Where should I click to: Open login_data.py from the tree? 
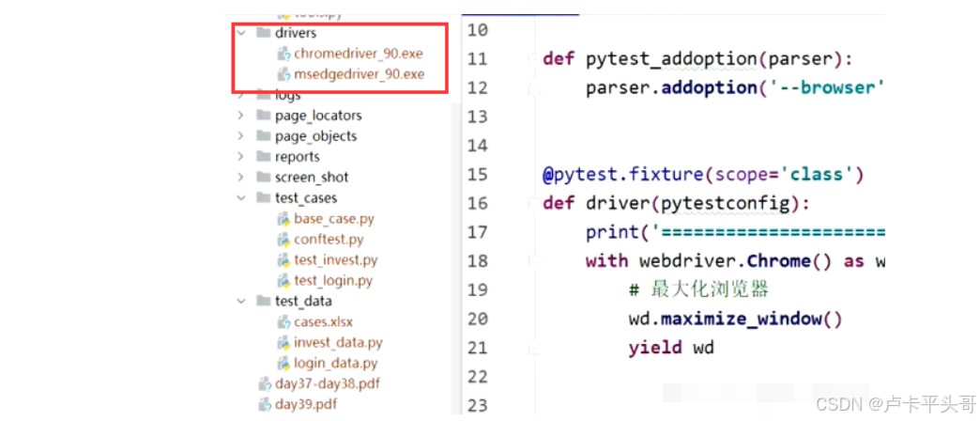[x=336, y=364]
